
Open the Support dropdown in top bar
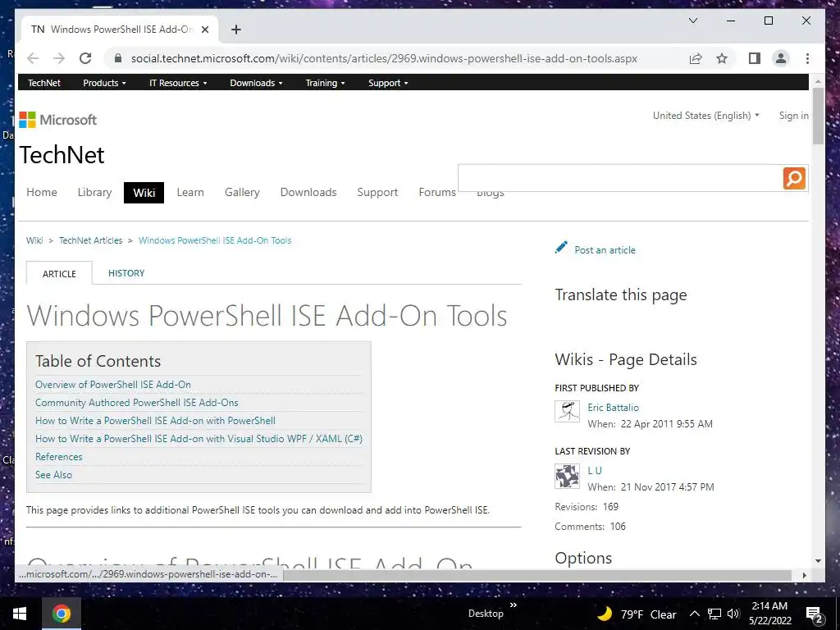coord(388,83)
